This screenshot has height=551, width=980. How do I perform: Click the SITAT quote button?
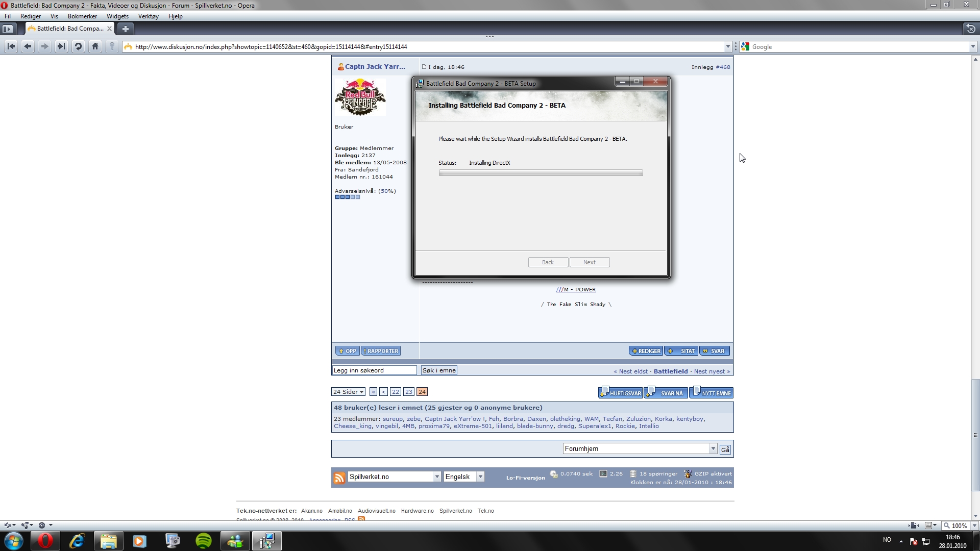[x=681, y=351]
